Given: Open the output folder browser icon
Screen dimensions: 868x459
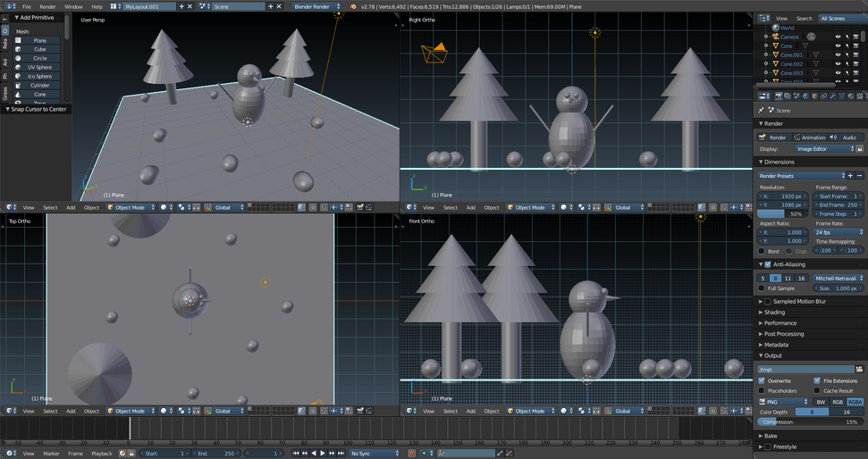Looking at the screenshot, I should tap(859, 369).
